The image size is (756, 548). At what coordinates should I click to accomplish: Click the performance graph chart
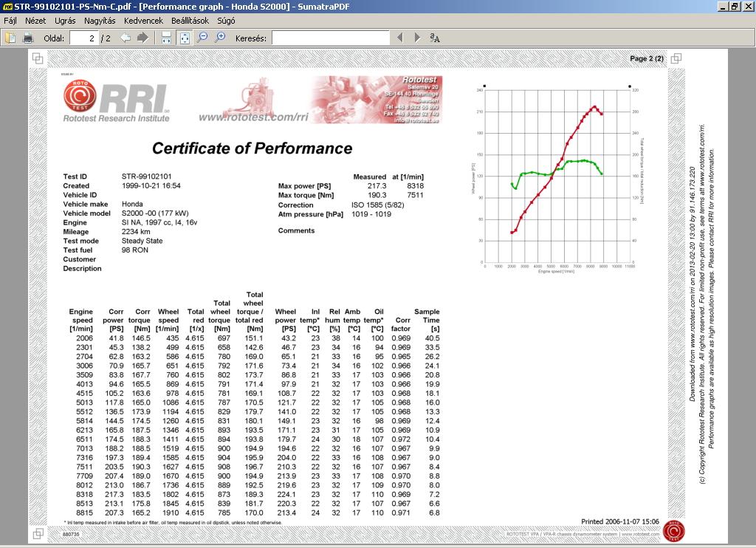[557, 179]
